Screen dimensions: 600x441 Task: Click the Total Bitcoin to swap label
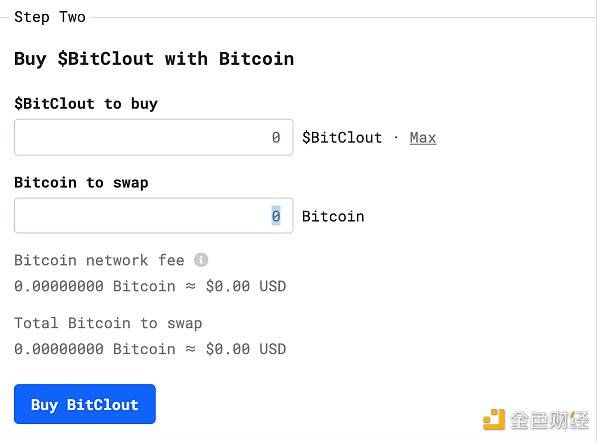click(x=108, y=323)
